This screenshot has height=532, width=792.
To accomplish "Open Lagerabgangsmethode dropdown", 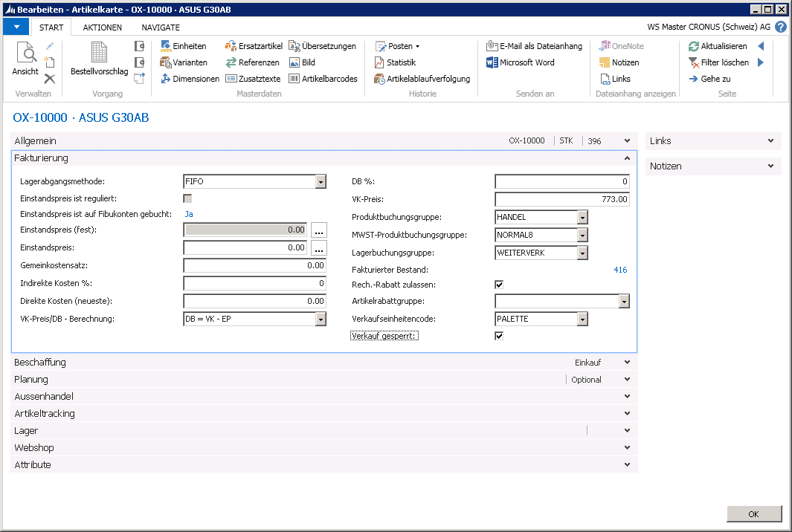I will [x=321, y=181].
